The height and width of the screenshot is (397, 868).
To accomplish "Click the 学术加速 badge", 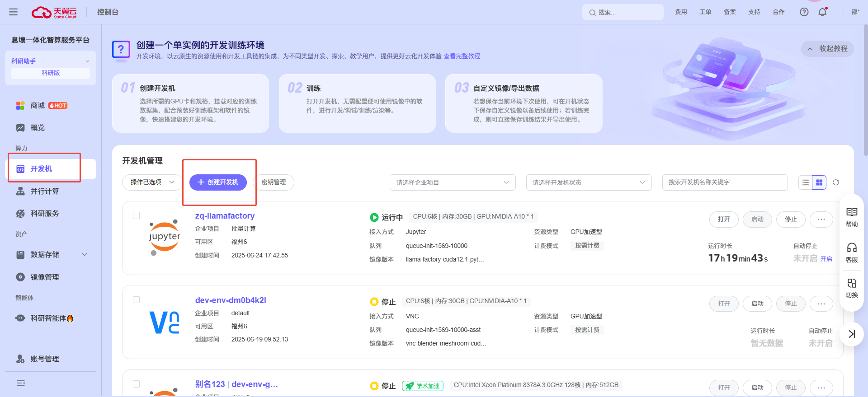I will pos(423,386).
